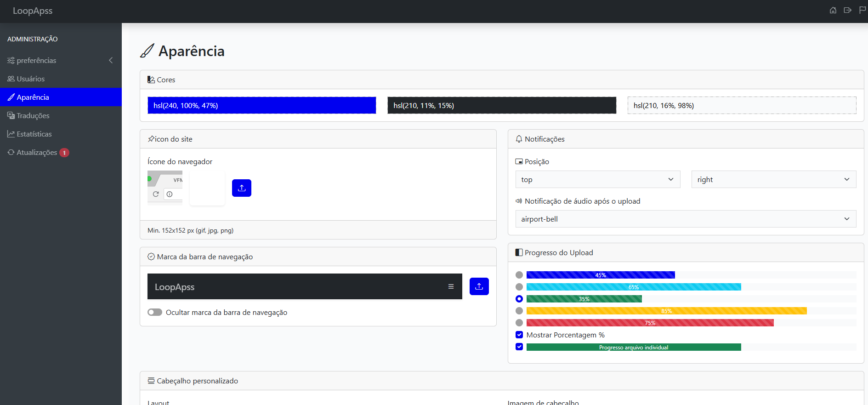Click the pin icon beside icon do site

[x=151, y=139]
